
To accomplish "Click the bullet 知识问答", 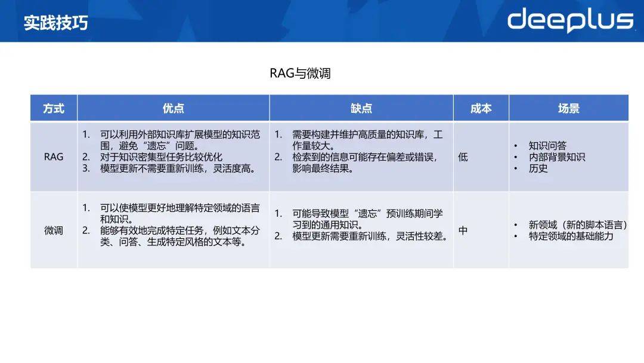I will tap(547, 146).
